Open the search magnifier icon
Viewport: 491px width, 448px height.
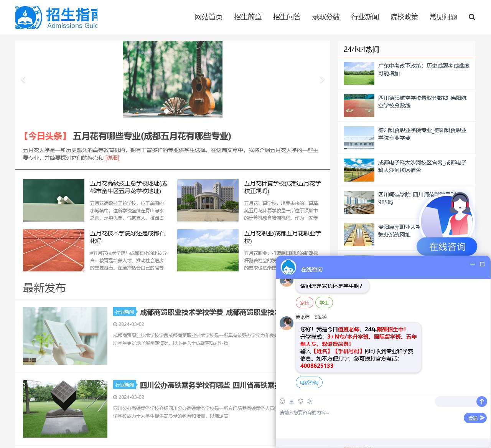472,17
